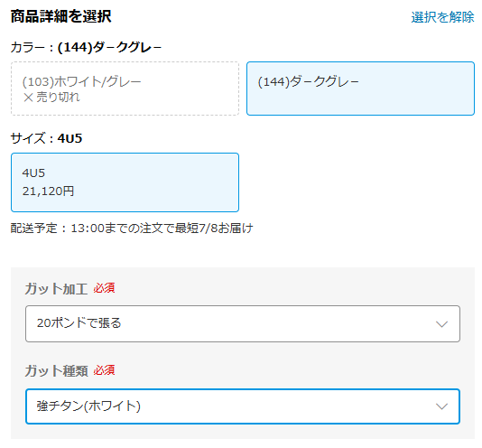Click the 21,120円 price text

[48, 191]
